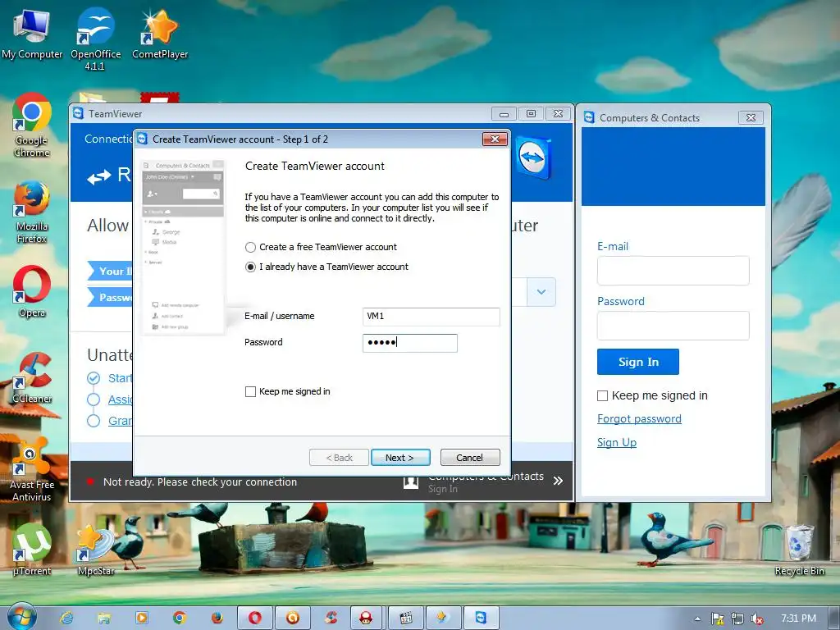Viewport: 840px width, 630px height.
Task: Open Windows Media Player from taskbar
Action: pos(141,619)
